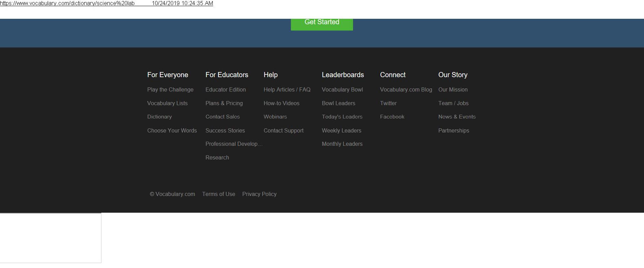Open the Dictionary footer link
The height and width of the screenshot is (268, 644).
point(159,117)
